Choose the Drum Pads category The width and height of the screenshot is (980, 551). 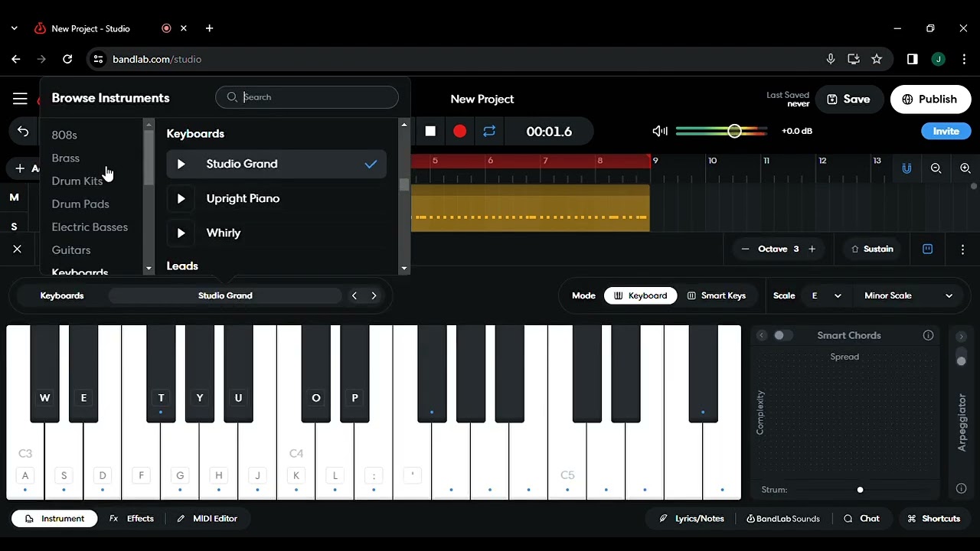click(x=80, y=204)
